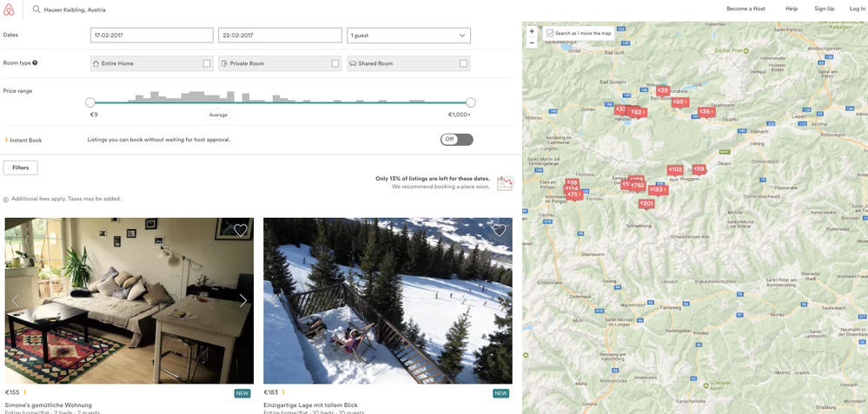This screenshot has height=414, width=868.
Task: Show next photo of Simone's listing
Action: (x=242, y=300)
